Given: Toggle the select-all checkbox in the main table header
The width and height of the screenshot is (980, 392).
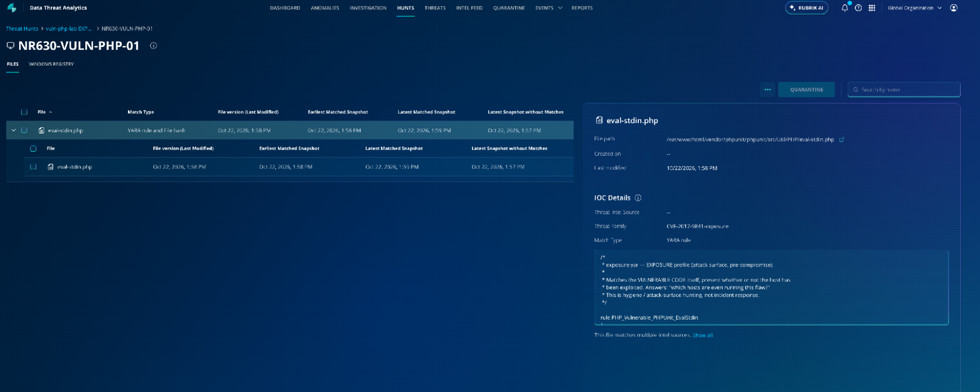Looking at the screenshot, I should (24, 112).
